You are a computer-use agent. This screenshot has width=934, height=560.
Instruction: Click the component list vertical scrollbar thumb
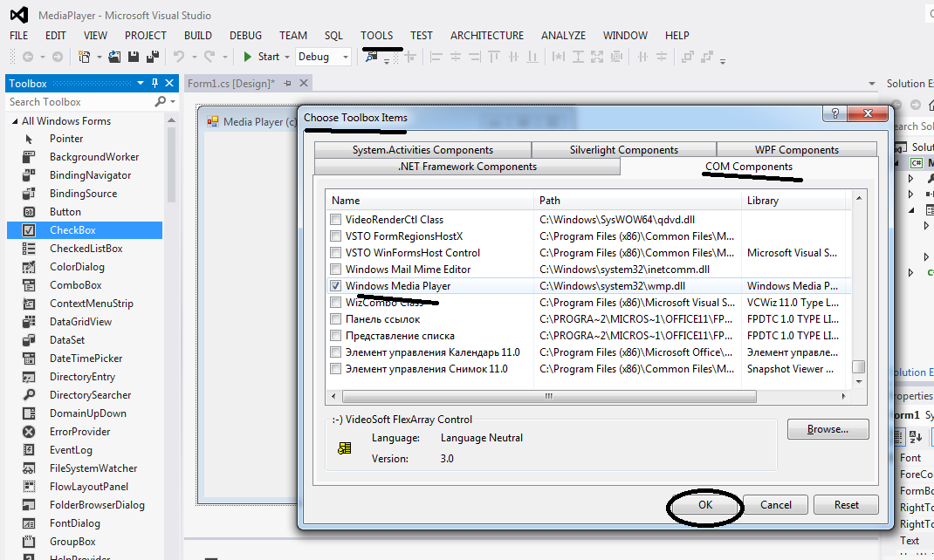[858, 366]
